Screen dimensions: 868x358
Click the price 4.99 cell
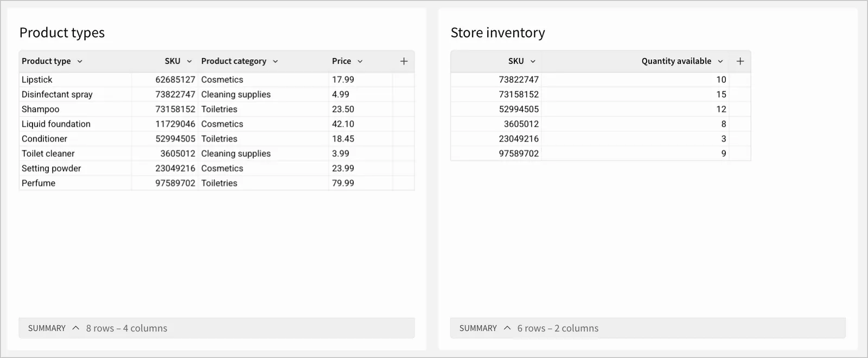coord(360,94)
